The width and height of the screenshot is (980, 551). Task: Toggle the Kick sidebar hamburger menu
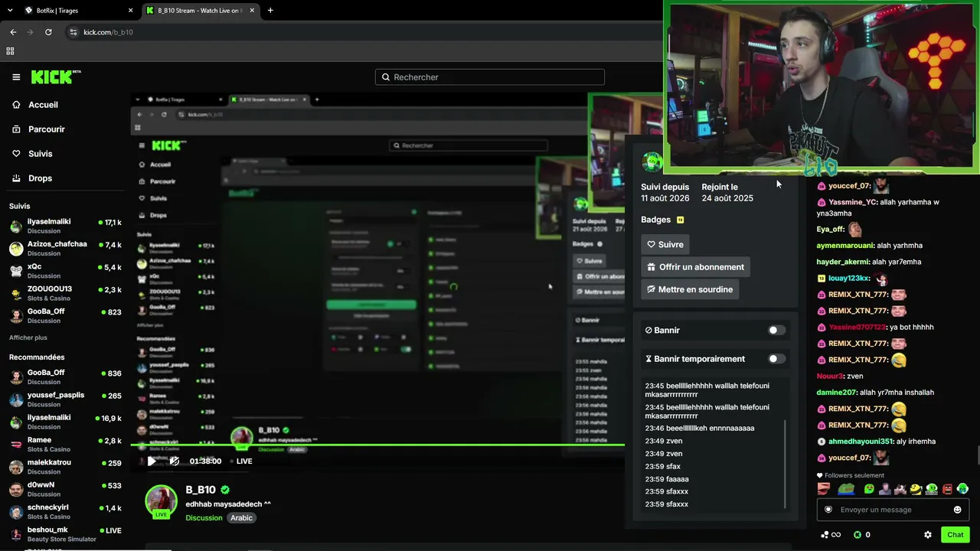click(16, 77)
